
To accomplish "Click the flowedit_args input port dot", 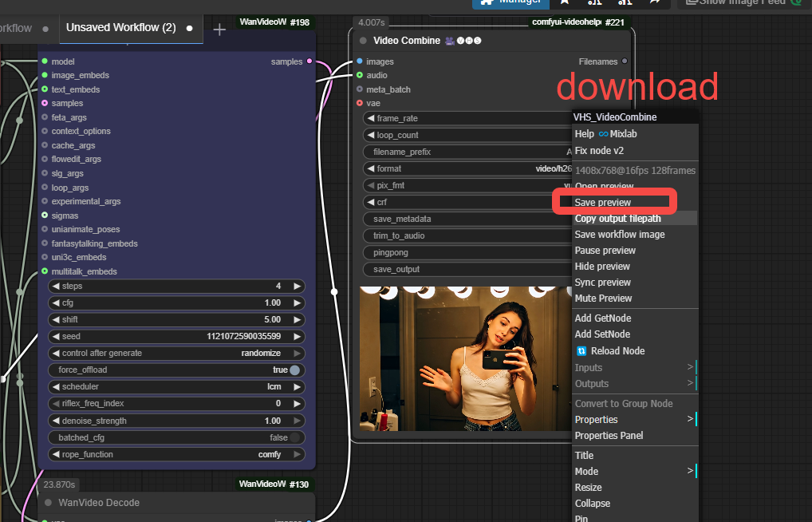I will [x=45, y=159].
